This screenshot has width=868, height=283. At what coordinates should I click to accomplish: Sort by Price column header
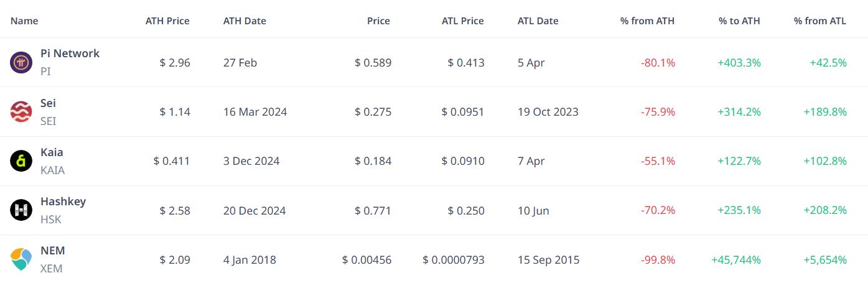(x=378, y=21)
